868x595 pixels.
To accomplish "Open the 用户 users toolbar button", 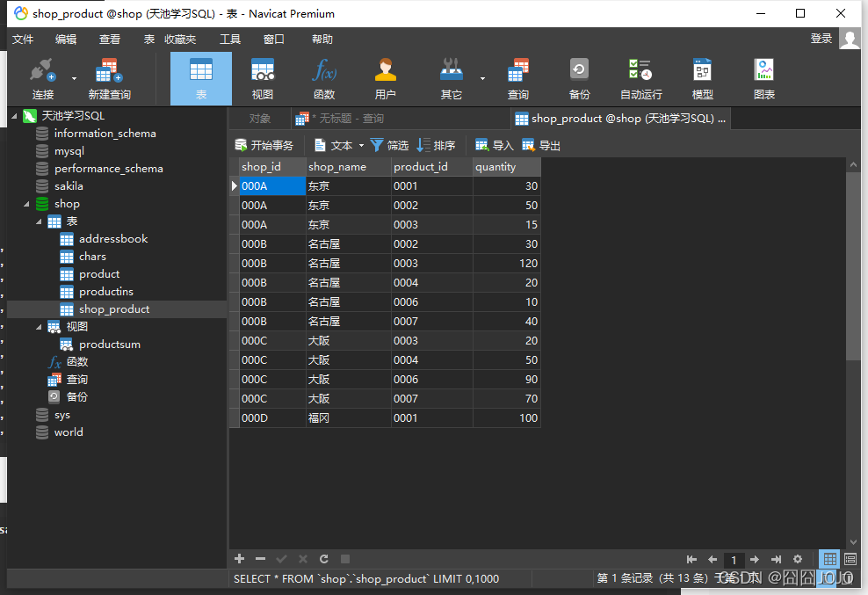I will click(x=386, y=79).
